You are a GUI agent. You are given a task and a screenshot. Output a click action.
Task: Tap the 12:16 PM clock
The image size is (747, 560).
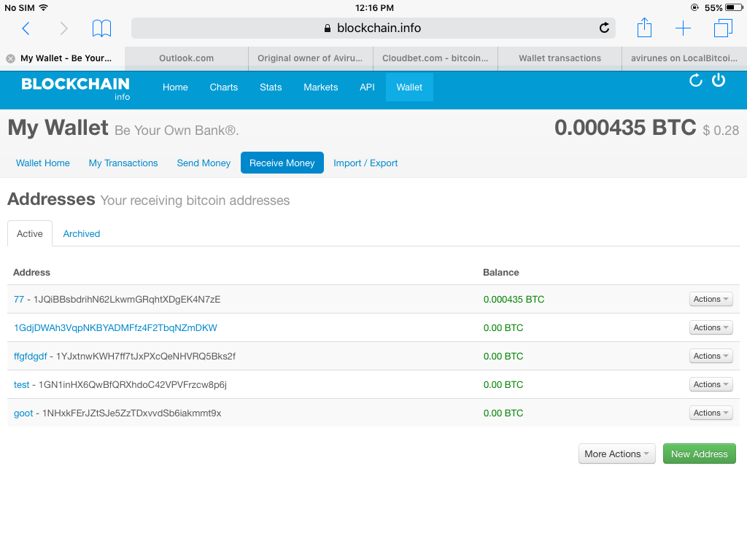pos(374,7)
